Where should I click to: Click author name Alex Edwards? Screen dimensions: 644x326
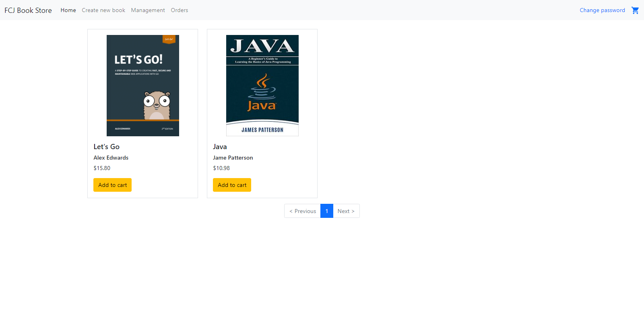click(111, 158)
